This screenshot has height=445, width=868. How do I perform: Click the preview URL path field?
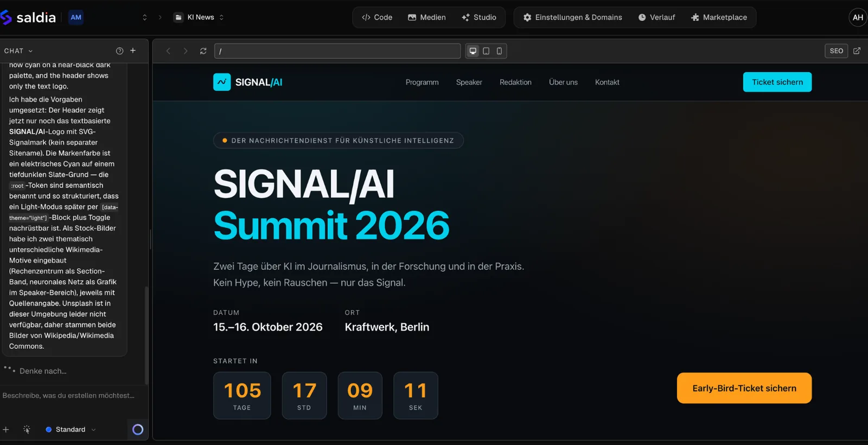(x=337, y=51)
